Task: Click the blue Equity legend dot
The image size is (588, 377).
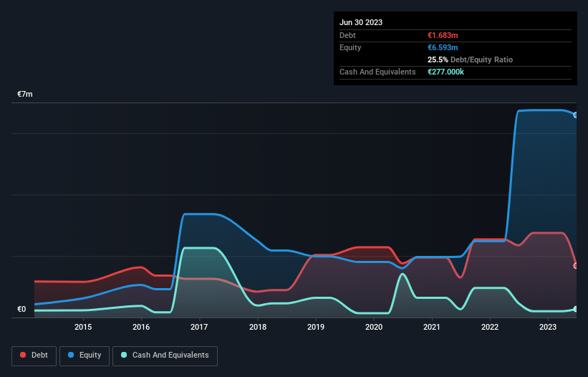Action: pos(71,355)
